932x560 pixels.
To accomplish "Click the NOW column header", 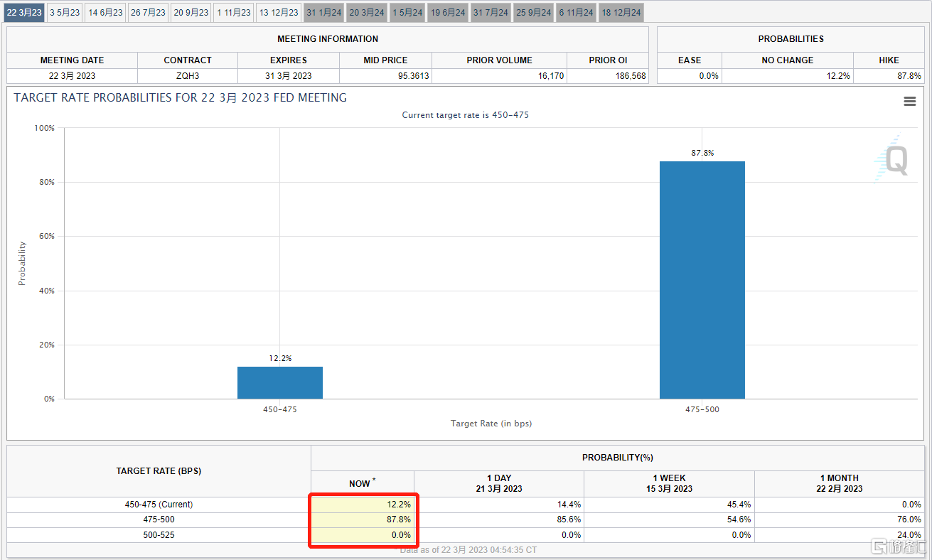I will click(363, 483).
